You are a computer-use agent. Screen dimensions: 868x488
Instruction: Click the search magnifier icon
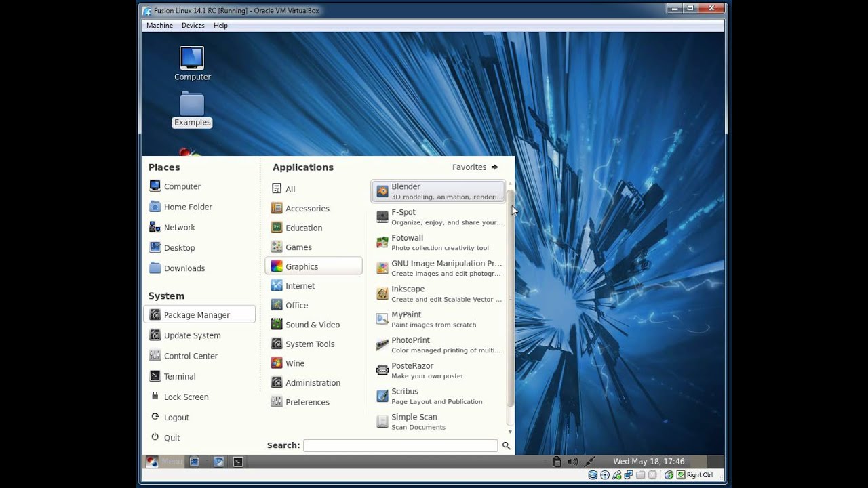tap(506, 445)
